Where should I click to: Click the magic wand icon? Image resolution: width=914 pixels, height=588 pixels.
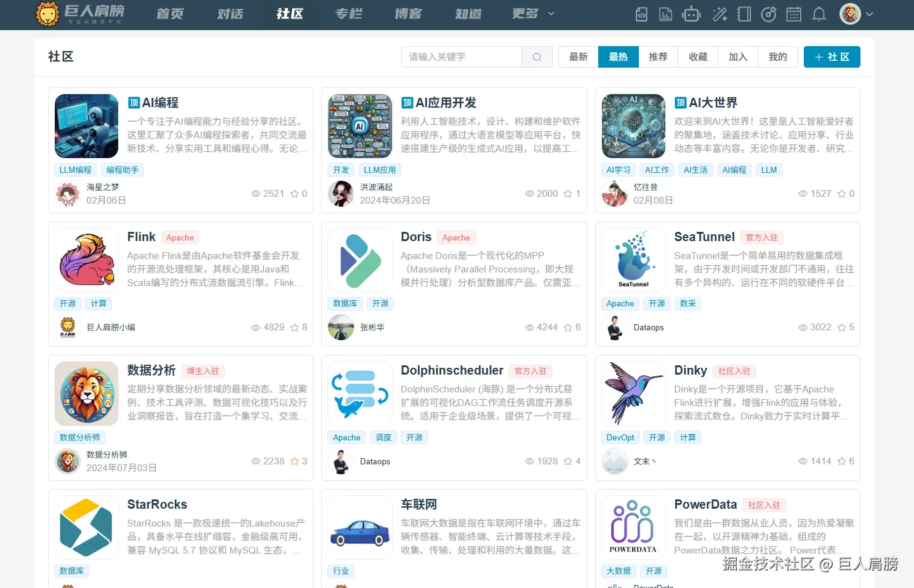[x=720, y=14]
